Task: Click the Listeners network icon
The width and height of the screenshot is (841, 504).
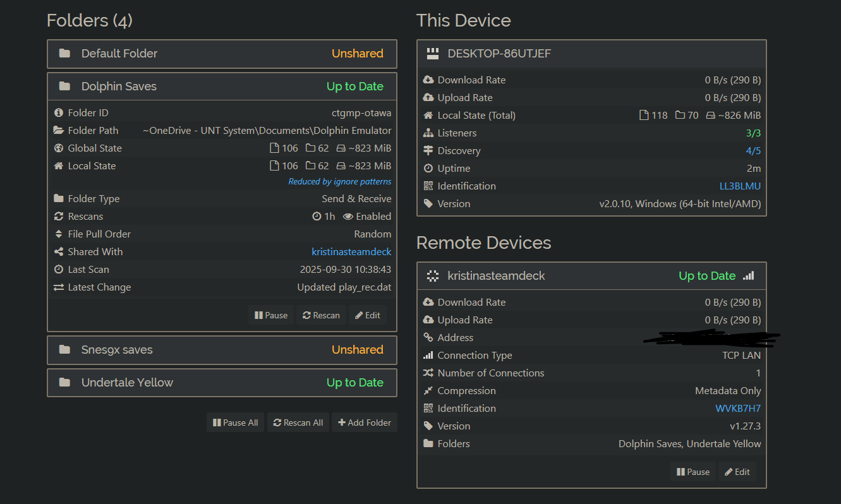Action: coord(428,133)
